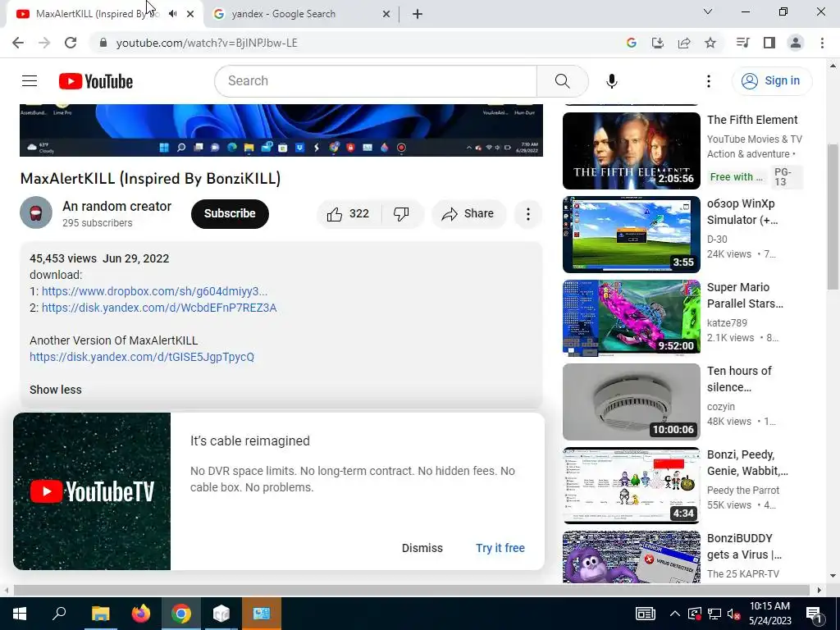Image resolution: width=840 pixels, height=630 pixels.
Task: Collapse description with Show less
Action: click(x=56, y=390)
